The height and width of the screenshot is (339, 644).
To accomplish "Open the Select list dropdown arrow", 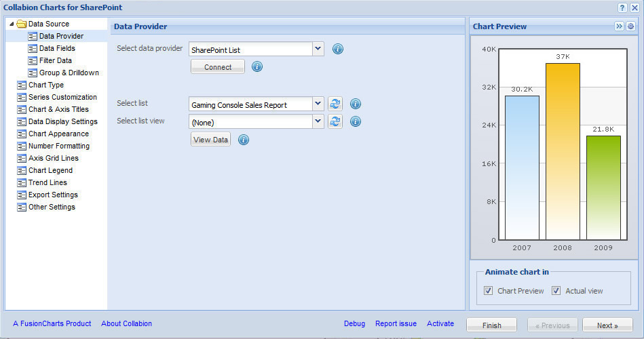I will pyautogui.click(x=318, y=104).
